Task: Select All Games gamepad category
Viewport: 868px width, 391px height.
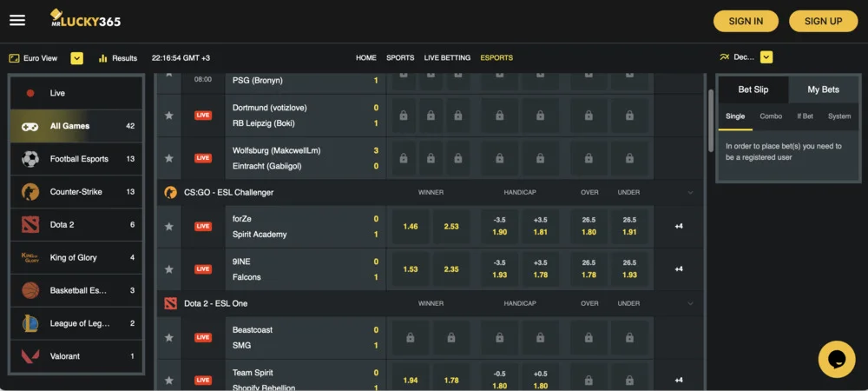Action: click(30, 126)
